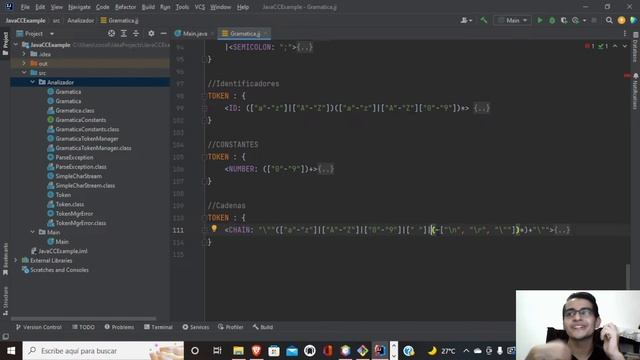Select opened file locate icon in Project panel

(x=111, y=33)
